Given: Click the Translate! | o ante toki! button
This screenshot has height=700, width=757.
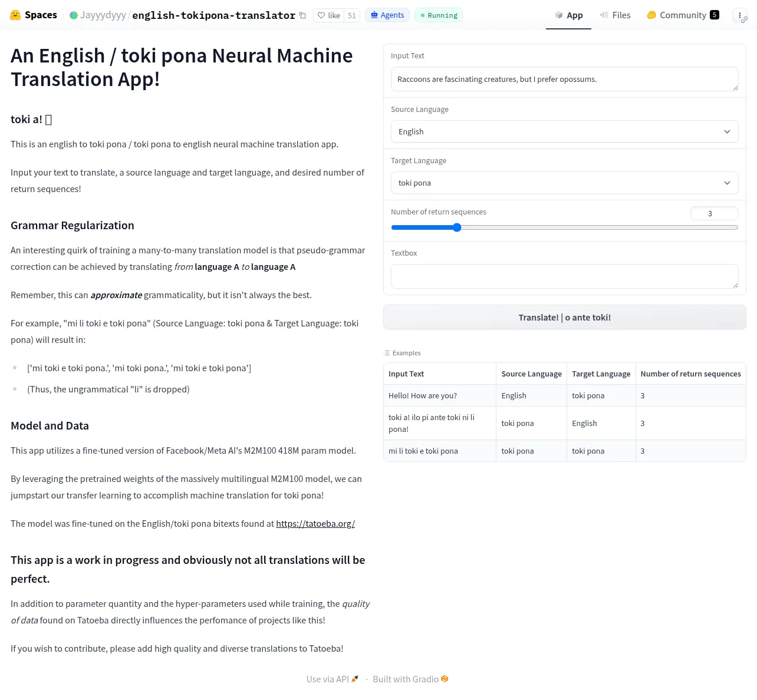Looking at the screenshot, I should point(564,317).
